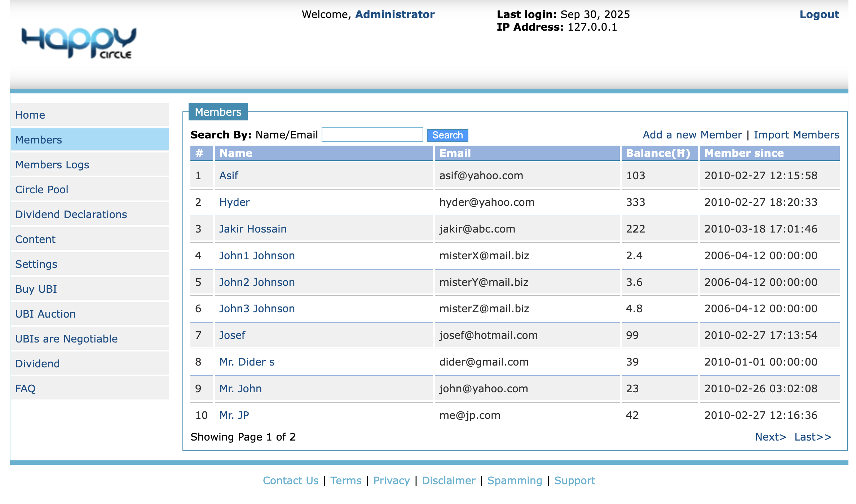Go to the Next page of members
Viewport: 856px width, 504px height.
click(x=771, y=437)
